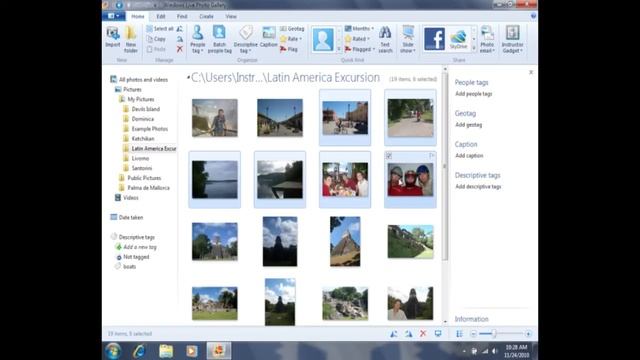Rotate left using status bar icon
Image resolution: width=640 pixels, height=360 pixels.
point(393,334)
